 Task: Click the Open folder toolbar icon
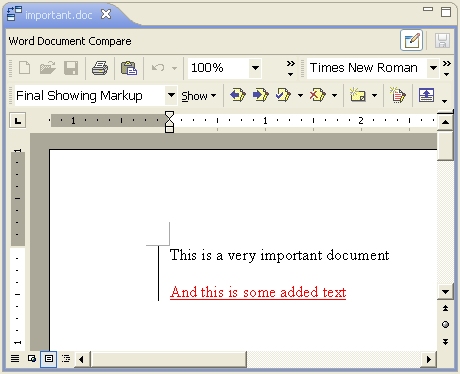[48, 68]
